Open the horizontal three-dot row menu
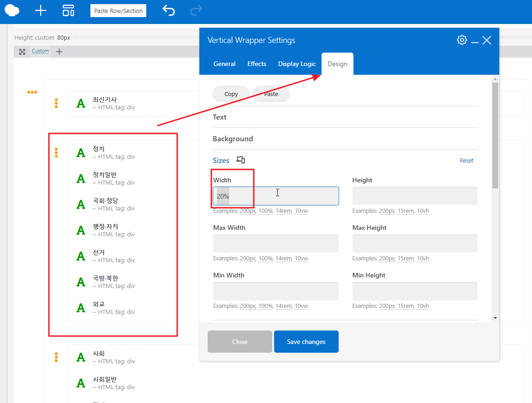This screenshot has width=532, height=403. coord(32,92)
